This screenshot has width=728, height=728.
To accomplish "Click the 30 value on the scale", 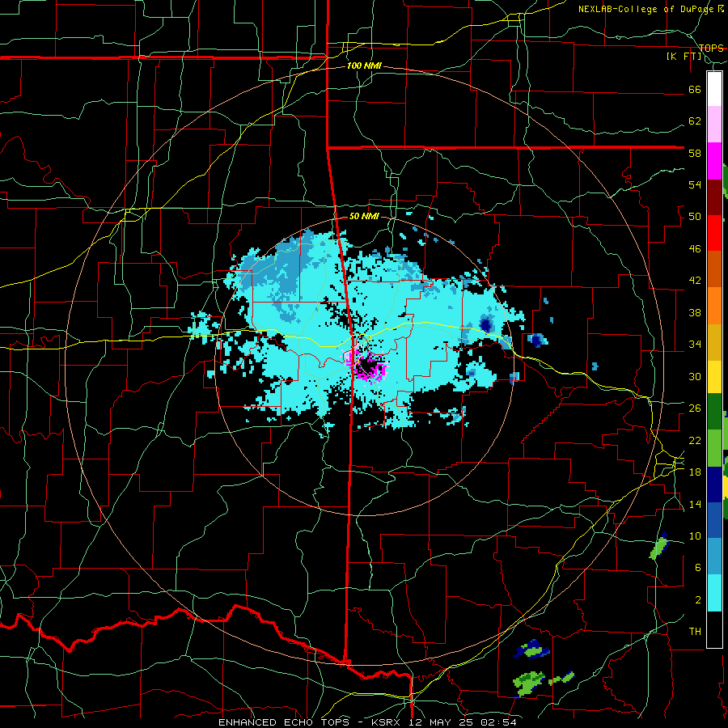I will pos(695,376).
